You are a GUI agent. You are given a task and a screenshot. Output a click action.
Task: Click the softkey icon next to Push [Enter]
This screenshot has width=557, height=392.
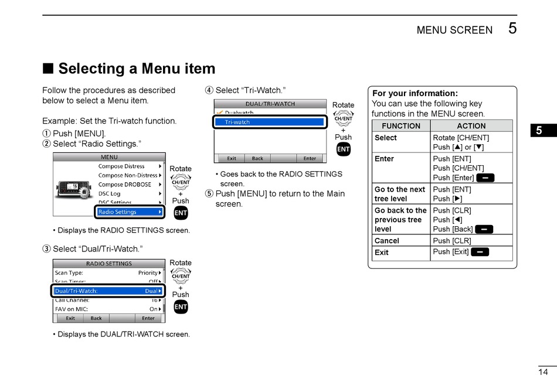coord(485,178)
